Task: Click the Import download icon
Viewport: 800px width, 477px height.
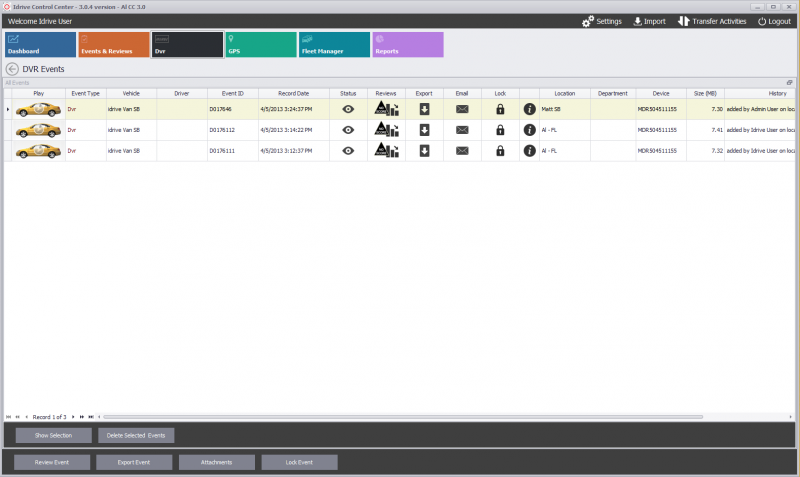Action: point(638,21)
